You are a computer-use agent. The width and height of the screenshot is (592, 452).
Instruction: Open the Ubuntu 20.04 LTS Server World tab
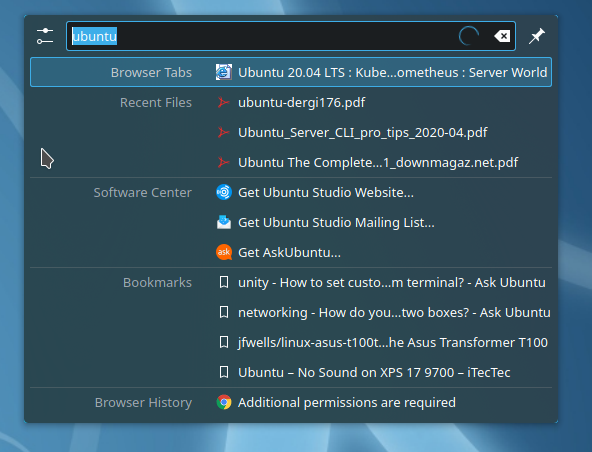392,72
